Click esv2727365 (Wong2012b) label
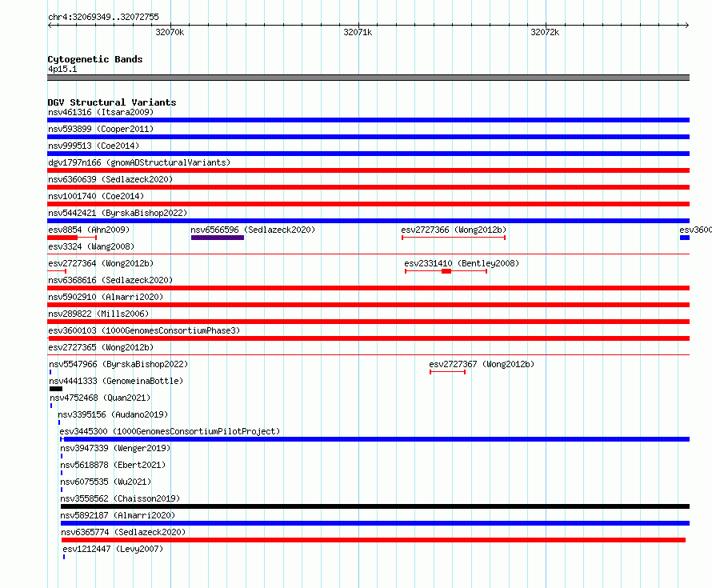The height and width of the screenshot is (588, 712). click(101, 347)
